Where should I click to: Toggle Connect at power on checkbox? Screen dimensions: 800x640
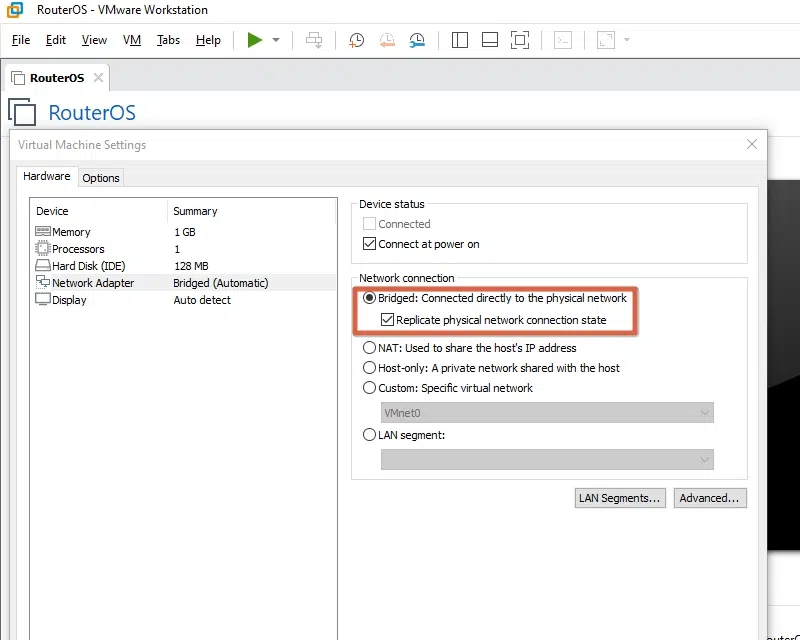coord(370,244)
